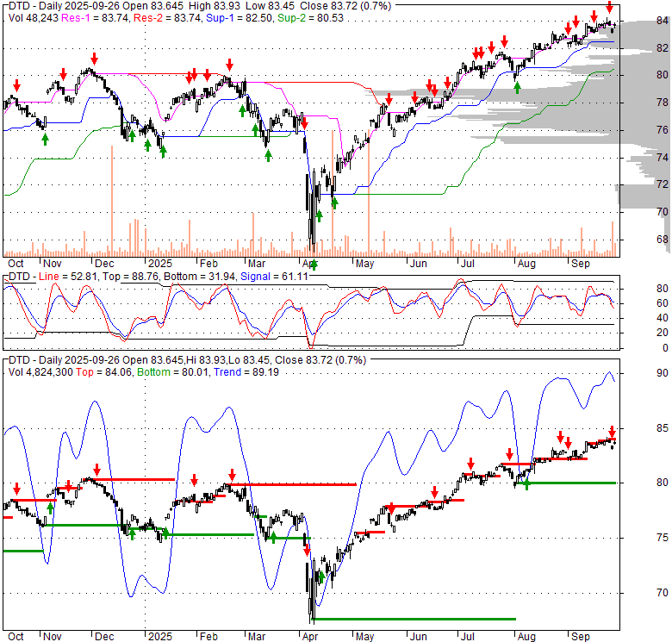Click the Oct label under the volume bars
672x642 pixels.
coord(16,264)
